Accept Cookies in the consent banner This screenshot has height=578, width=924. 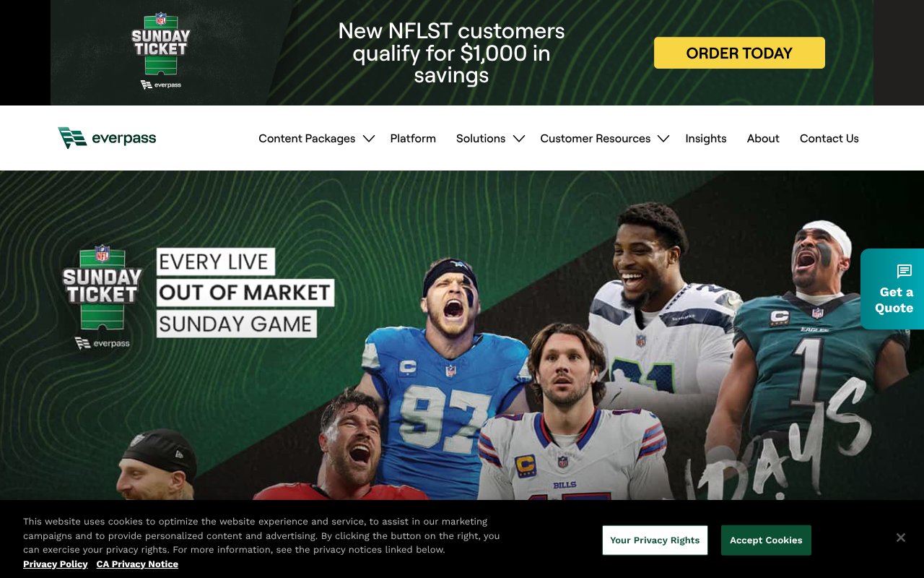click(766, 540)
